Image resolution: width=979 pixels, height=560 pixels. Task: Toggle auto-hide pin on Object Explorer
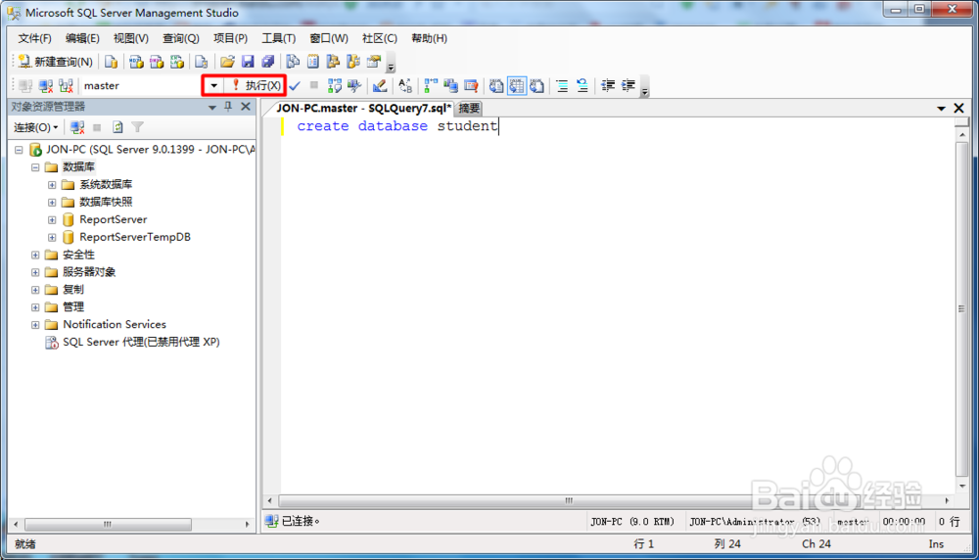tap(228, 107)
